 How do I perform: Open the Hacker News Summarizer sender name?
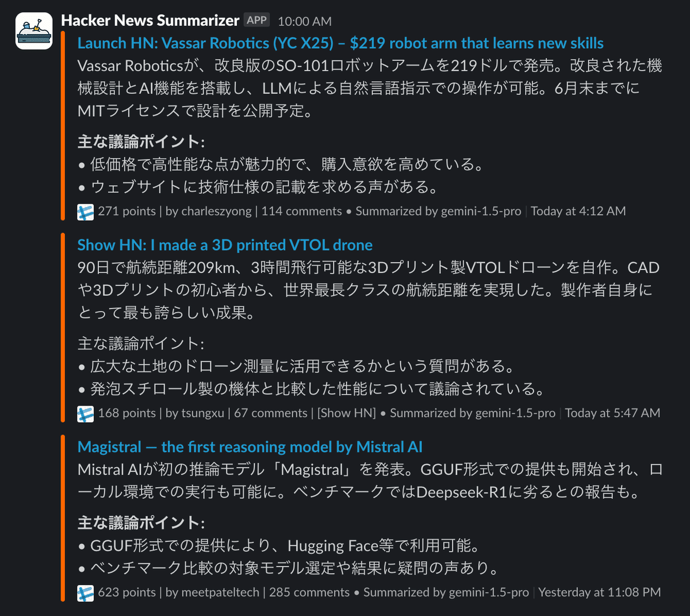click(x=150, y=21)
